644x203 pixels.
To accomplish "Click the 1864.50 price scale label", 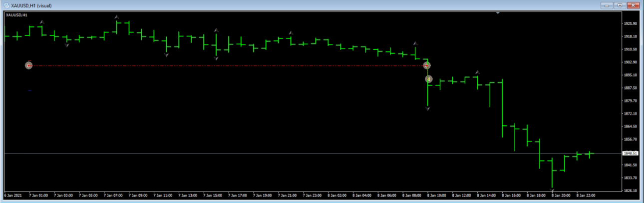I will (x=630, y=126).
